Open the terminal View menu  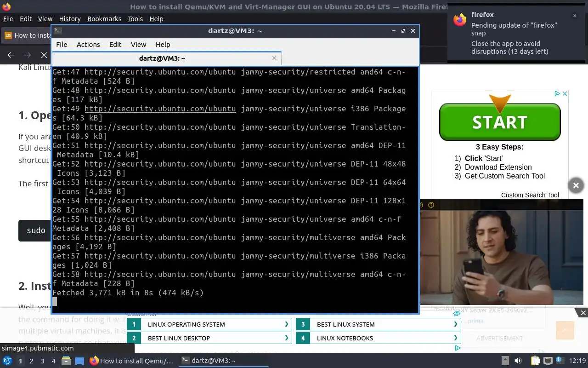pyautogui.click(x=138, y=45)
